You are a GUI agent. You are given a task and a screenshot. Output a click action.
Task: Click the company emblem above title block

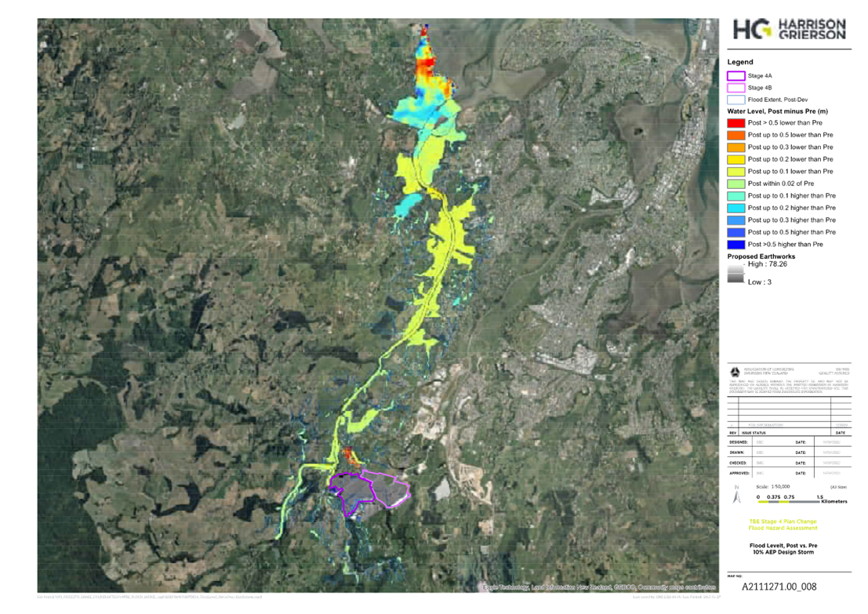pyautogui.click(x=734, y=371)
